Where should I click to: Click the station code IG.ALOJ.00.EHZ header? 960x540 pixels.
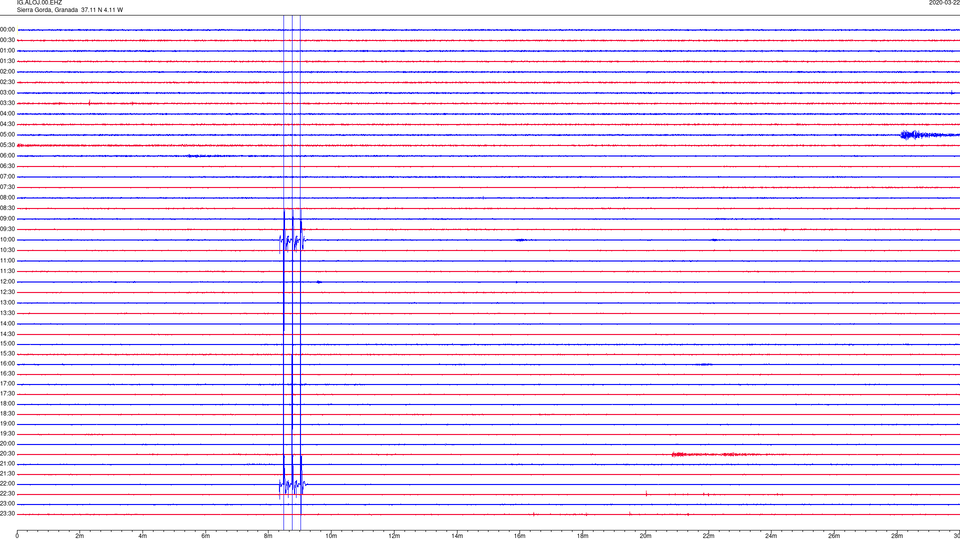(x=39, y=2)
